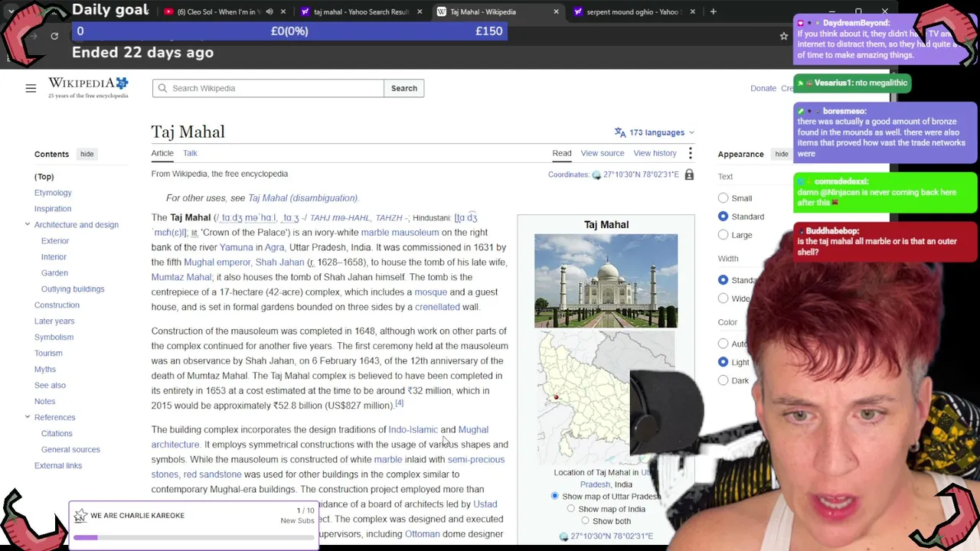Image resolution: width=980 pixels, height=551 pixels.
Task: Select Show both maps option
Action: tap(585, 520)
